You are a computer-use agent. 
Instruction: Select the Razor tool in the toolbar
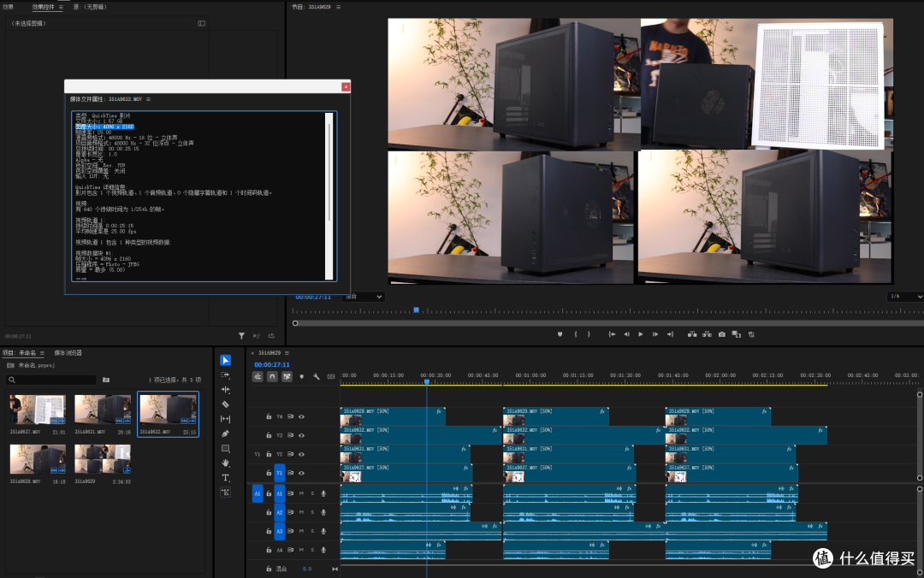pos(225,404)
